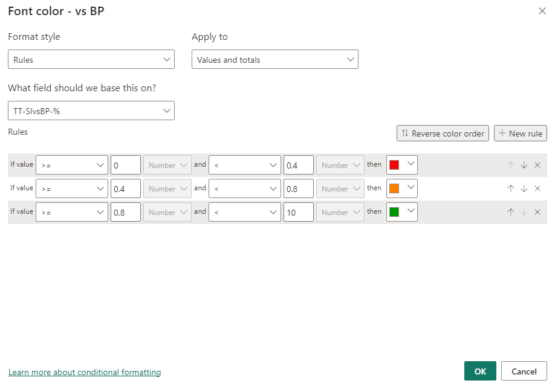Move the first rule down with arrow icon
The width and height of the screenshot is (555, 392).
pyautogui.click(x=524, y=165)
